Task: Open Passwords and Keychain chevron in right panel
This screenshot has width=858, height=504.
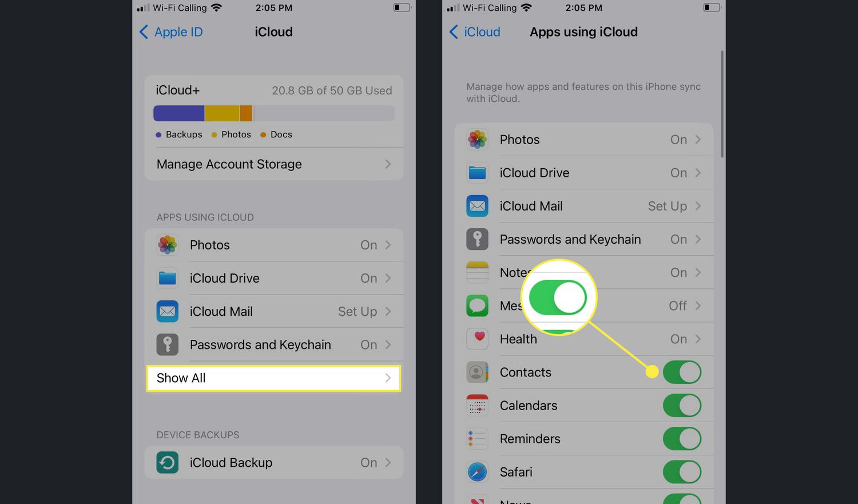Action: click(698, 239)
